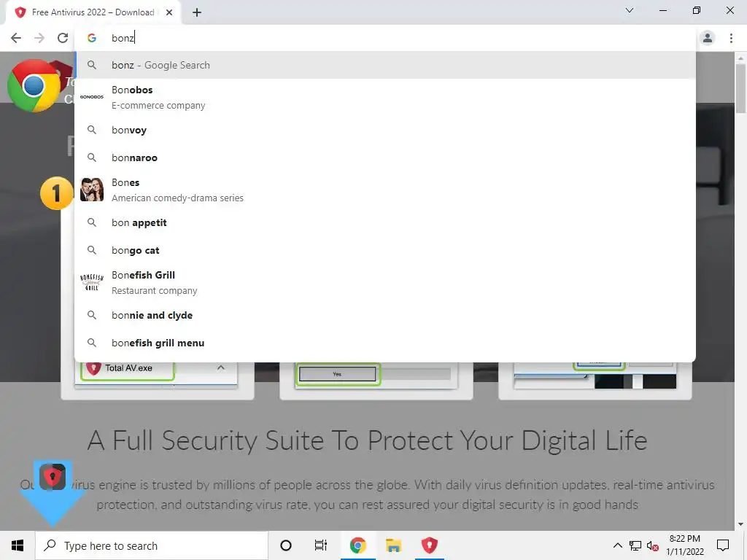Select the 'bonvoy' suggestion
Screen dimensions: 747x560
385,130
